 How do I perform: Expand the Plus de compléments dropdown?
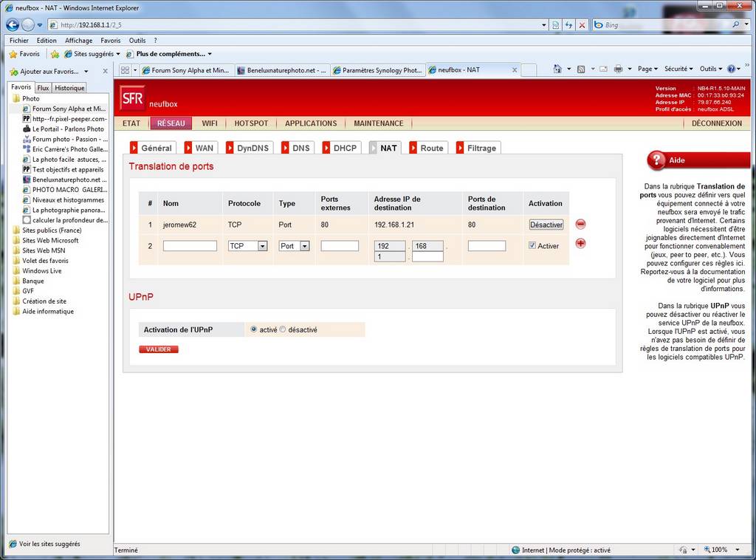pyautogui.click(x=210, y=54)
